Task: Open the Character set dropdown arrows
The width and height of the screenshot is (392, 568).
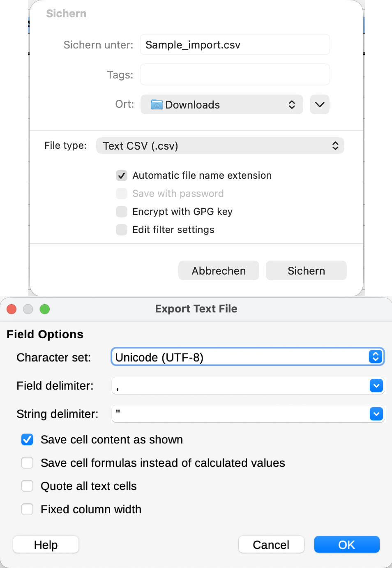Action: (x=376, y=357)
